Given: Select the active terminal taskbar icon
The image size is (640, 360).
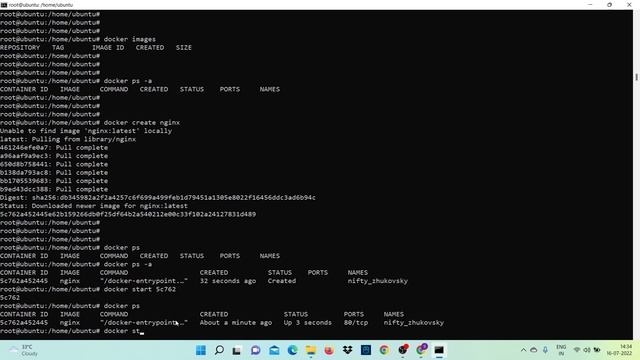Looking at the screenshot, I should pos(439,350).
